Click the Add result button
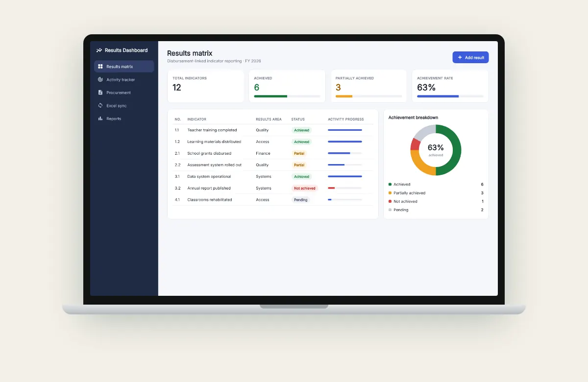Viewport: 588px width, 382px height. 470,57
